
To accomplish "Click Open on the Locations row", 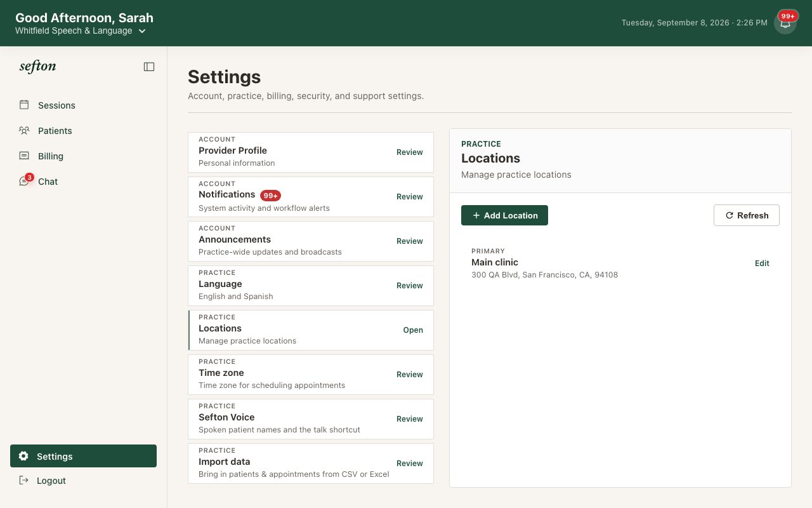I will tap(413, 330).
